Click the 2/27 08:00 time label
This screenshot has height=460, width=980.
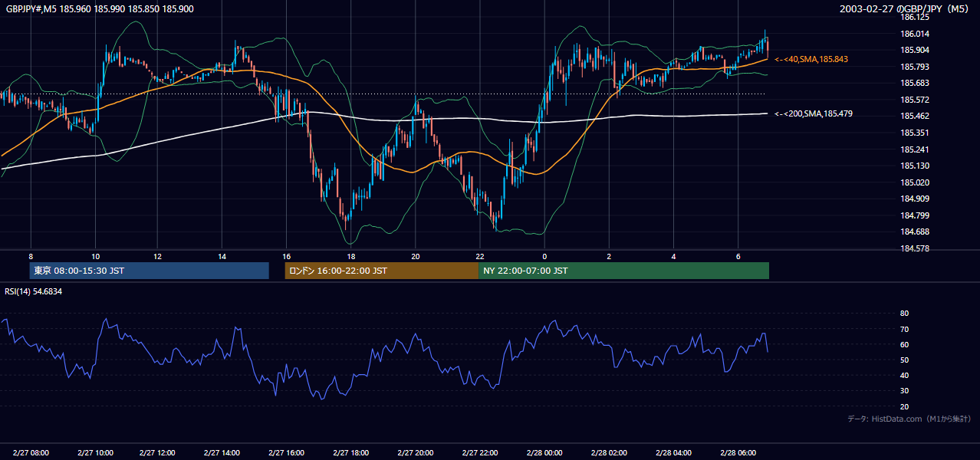pyautogui.click(x=31, y=453)
